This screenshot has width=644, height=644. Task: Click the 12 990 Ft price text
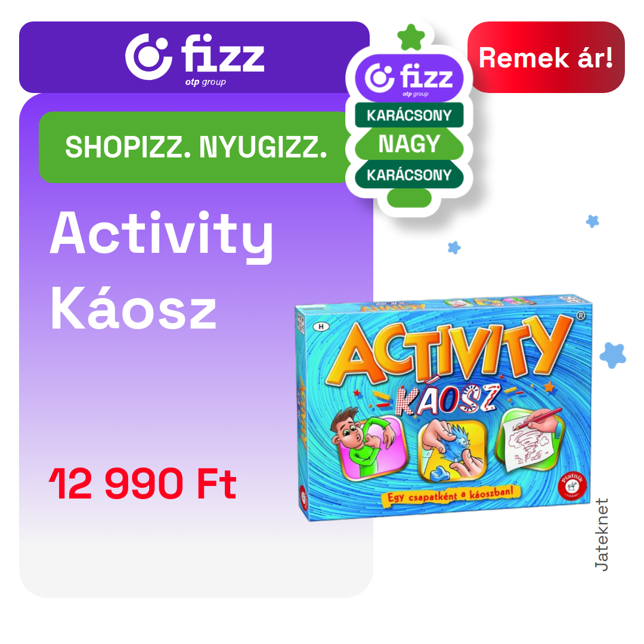tap(143, 484)
